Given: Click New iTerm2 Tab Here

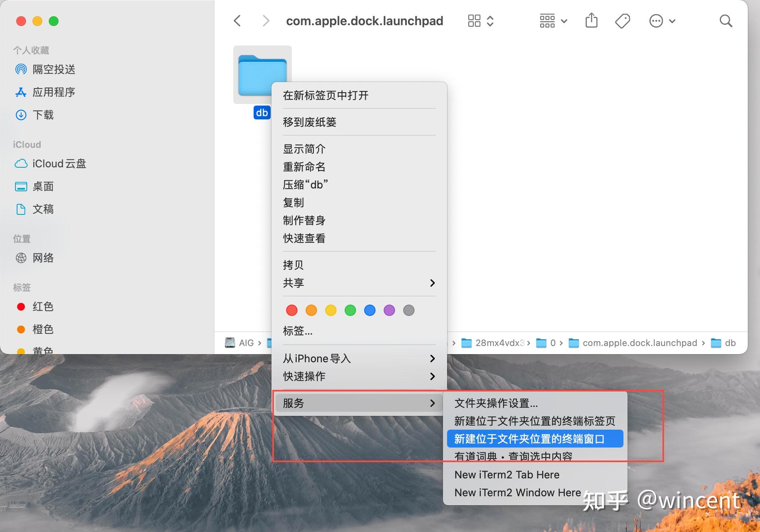Looking at the screenshot, I should (507, 474).
